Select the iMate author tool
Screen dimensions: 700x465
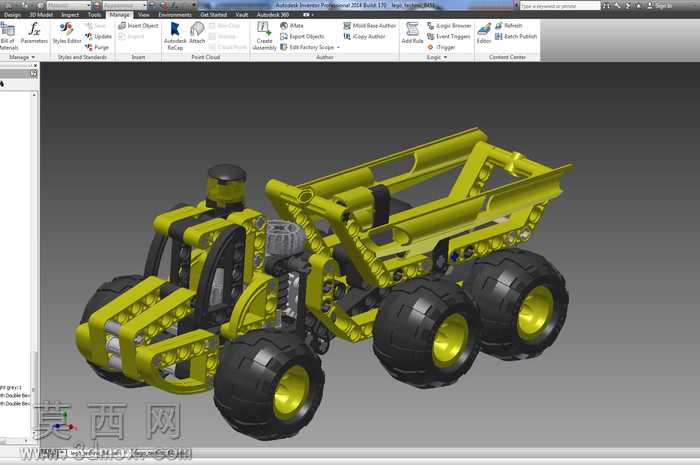point(292,26)
